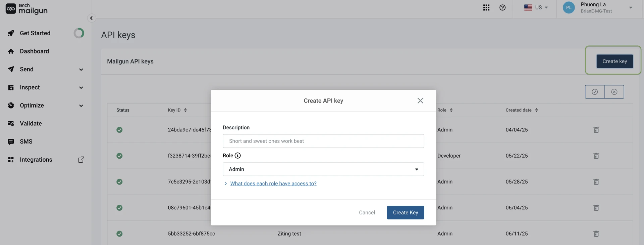Open the Validate menu item
The width and height of the screenshot is (644, 245).
click(x=31, y=123)
